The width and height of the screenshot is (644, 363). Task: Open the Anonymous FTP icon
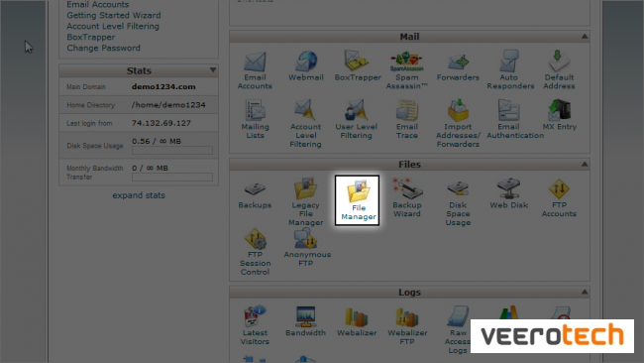pos(307,247)
